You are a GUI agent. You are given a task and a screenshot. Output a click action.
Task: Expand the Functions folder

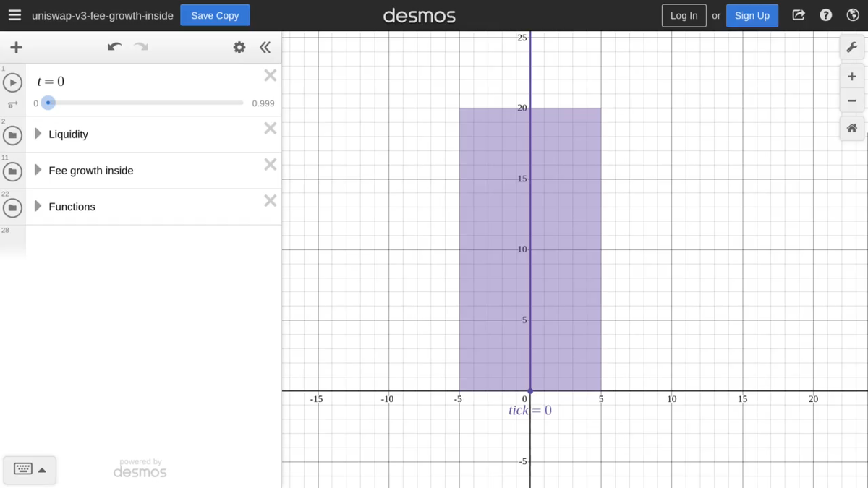coord(38,206)
